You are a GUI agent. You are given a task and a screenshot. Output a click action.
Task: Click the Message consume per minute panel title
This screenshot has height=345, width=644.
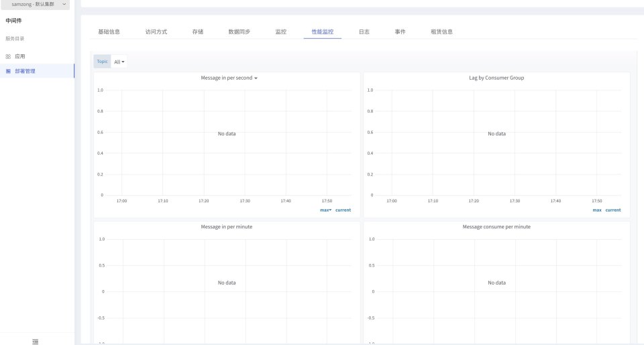[496, 226]
